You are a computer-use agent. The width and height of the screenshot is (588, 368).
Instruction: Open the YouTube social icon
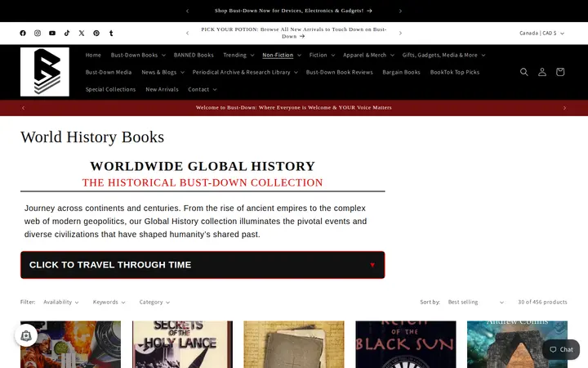click(52, 33)
